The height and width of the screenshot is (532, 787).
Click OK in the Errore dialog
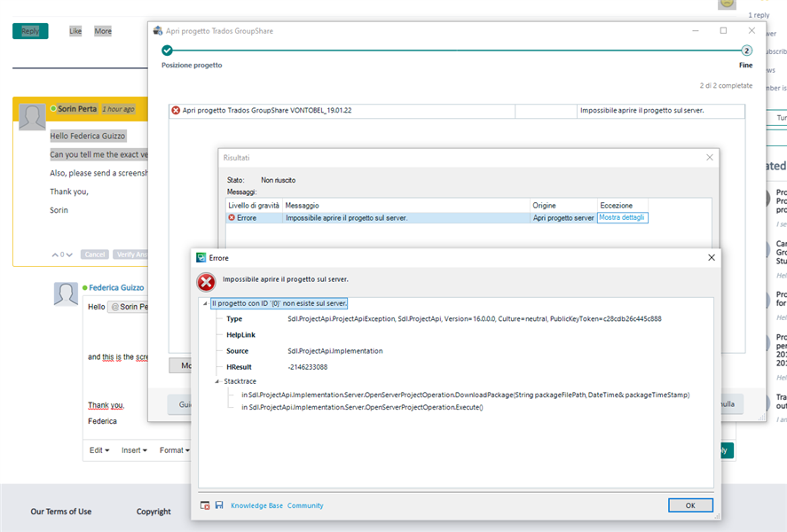point(690,505)
